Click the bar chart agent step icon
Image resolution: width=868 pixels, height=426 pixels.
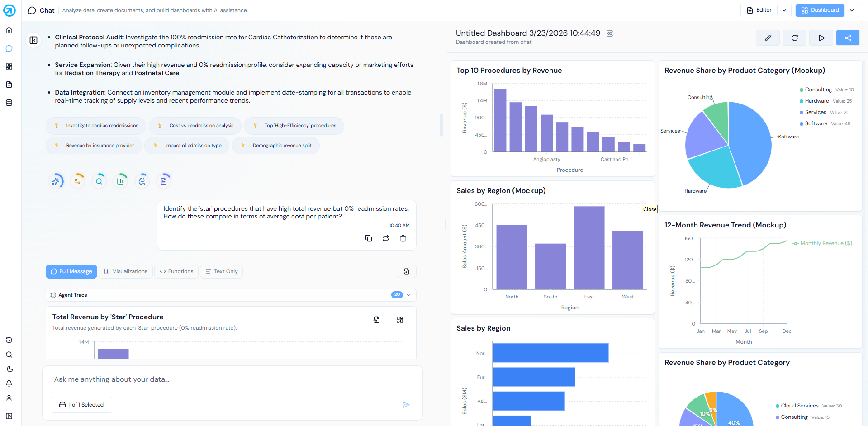click(120, 181)
